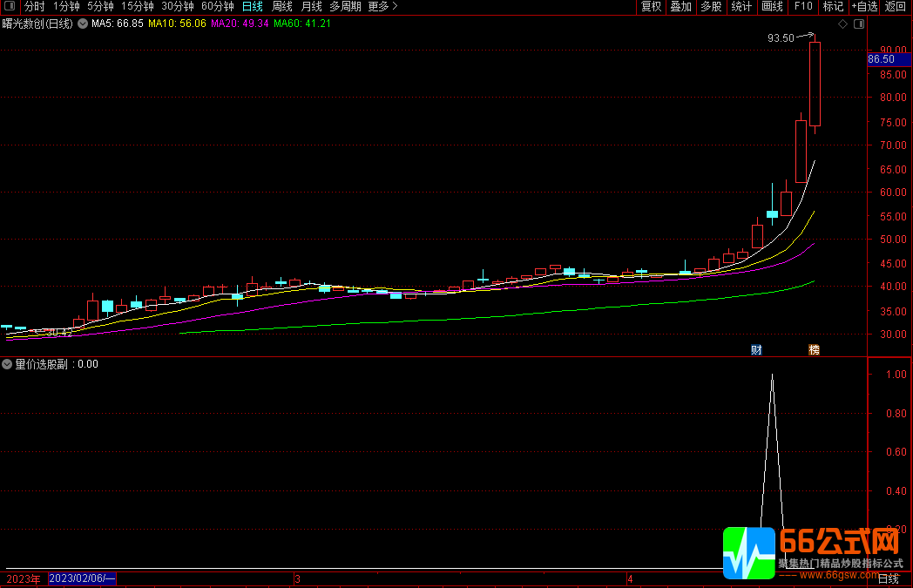Add stock with +自选 button
Screen dimensions: 913x588
(x=864, y=6)
